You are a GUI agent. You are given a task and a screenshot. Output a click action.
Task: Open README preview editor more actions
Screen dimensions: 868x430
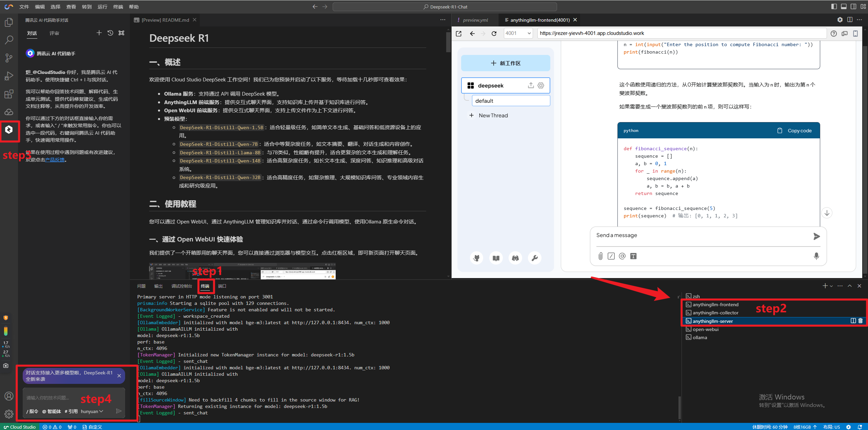click(443, 20)
